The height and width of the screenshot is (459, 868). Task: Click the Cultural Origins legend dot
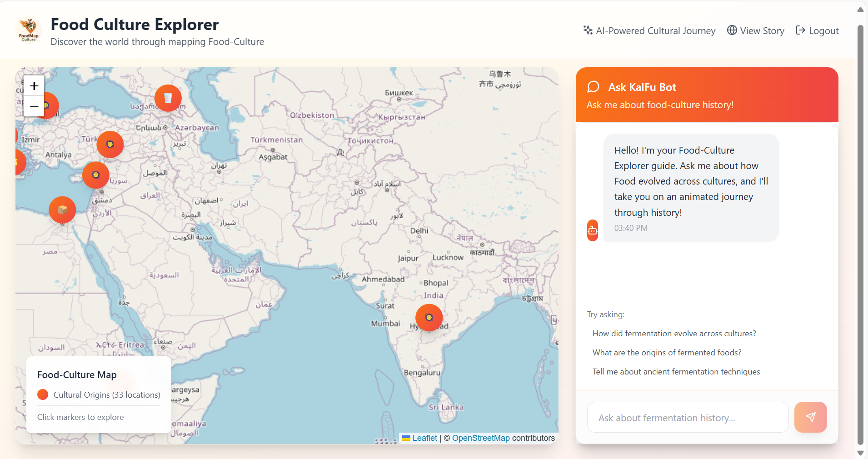click(x=43, y=394)
